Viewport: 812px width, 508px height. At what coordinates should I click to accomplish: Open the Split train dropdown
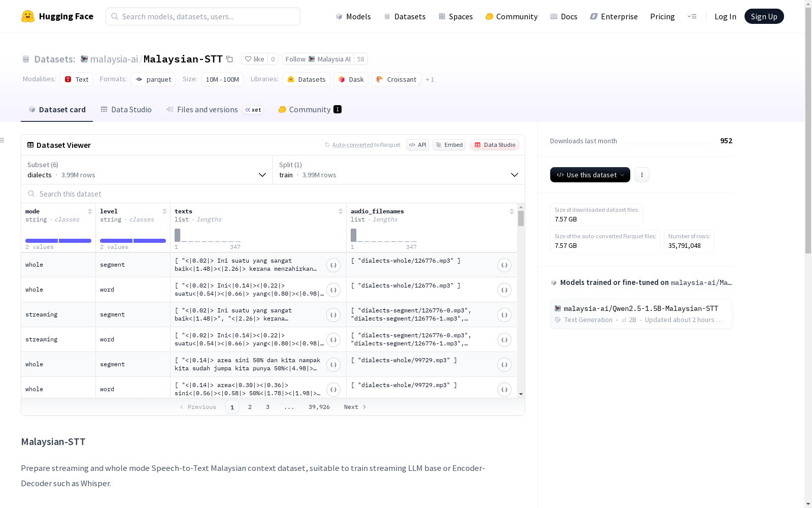click(x=398, y=170)
